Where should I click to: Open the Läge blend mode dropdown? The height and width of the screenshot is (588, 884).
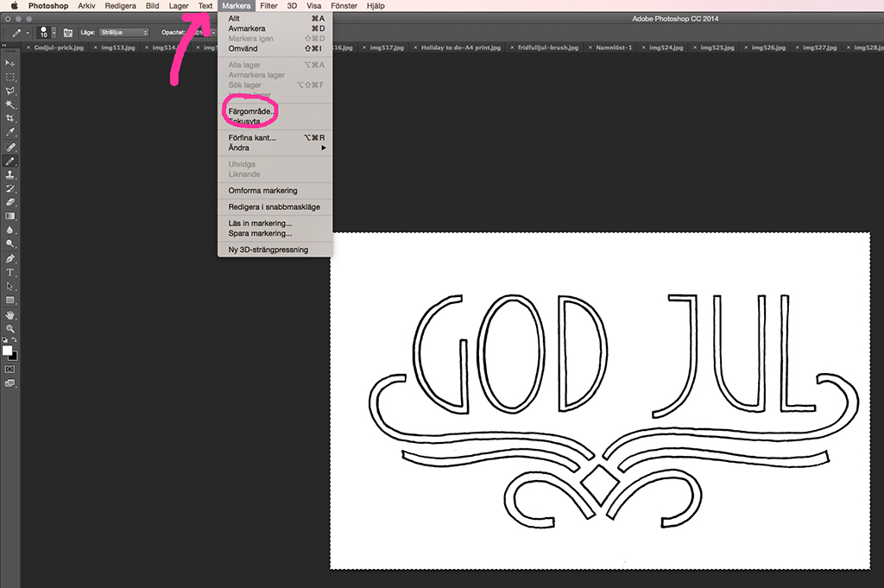(124, 33)
